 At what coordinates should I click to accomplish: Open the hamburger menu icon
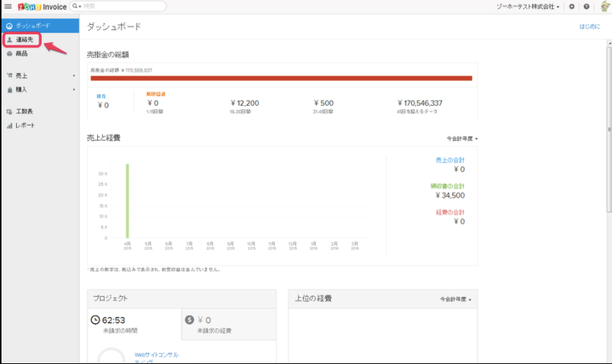click(8, 7)
